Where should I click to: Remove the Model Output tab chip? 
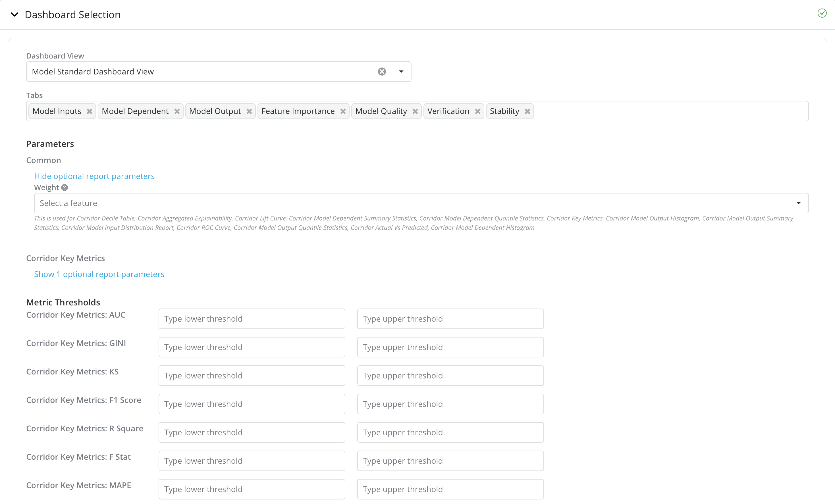point(249,111)
